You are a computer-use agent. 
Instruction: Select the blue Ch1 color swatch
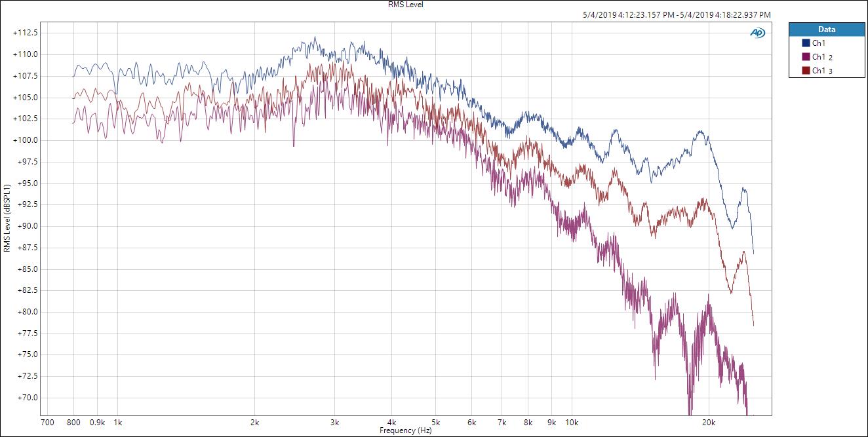806,43
